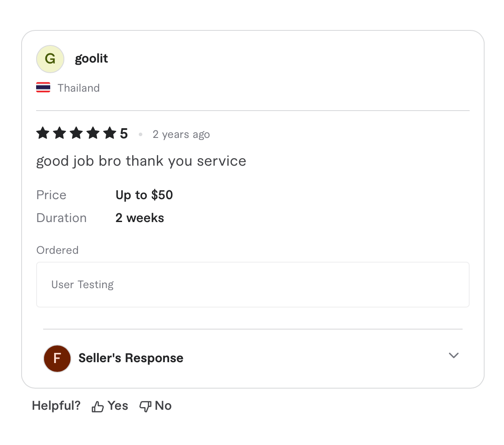Vote No on review helpfulness
504x445 pixels.
pyautogui.click(x=155, y=405)
